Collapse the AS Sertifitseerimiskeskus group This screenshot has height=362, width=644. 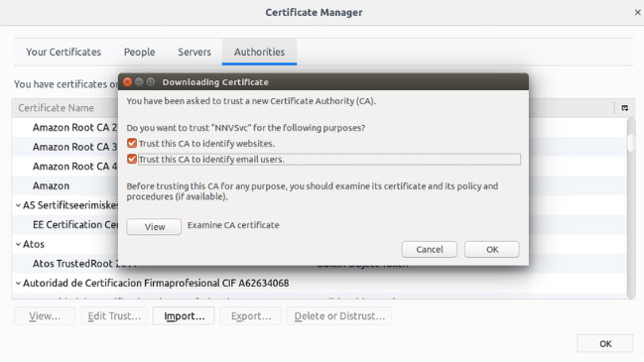(x=18, y=205)
